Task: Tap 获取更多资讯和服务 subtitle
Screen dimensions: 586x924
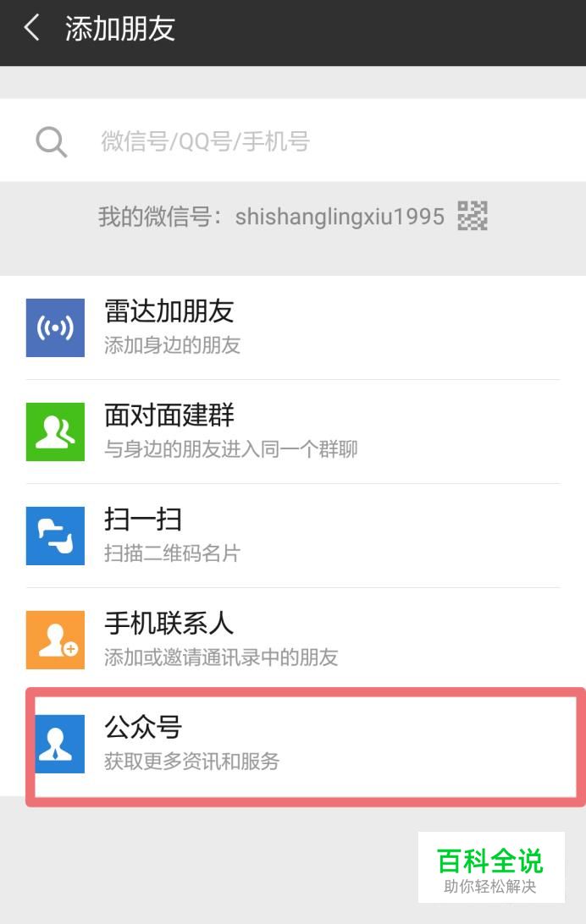Action: tap(191, 762)
